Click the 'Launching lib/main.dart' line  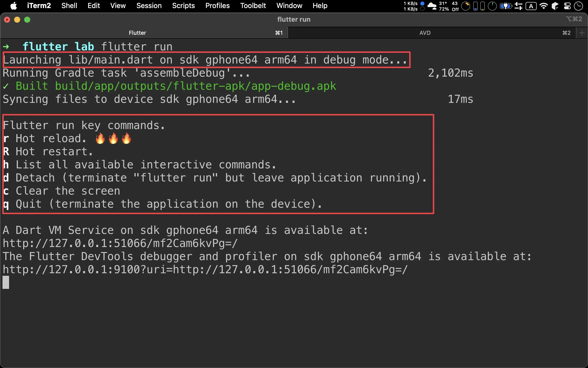click(205, 60)
